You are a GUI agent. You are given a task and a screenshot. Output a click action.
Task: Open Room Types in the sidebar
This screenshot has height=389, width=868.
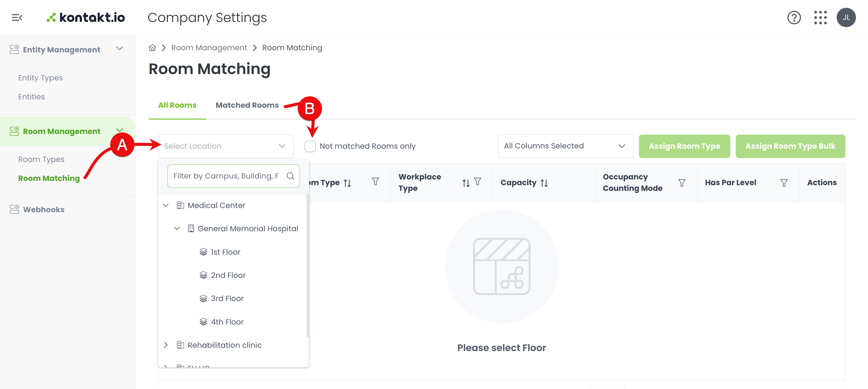[x=41, y=160]
